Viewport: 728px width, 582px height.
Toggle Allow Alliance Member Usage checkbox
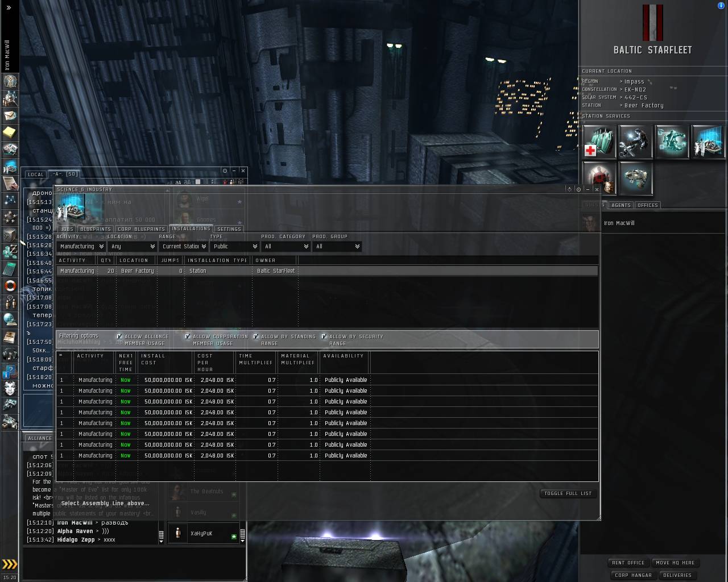click(x=119, y=336)
